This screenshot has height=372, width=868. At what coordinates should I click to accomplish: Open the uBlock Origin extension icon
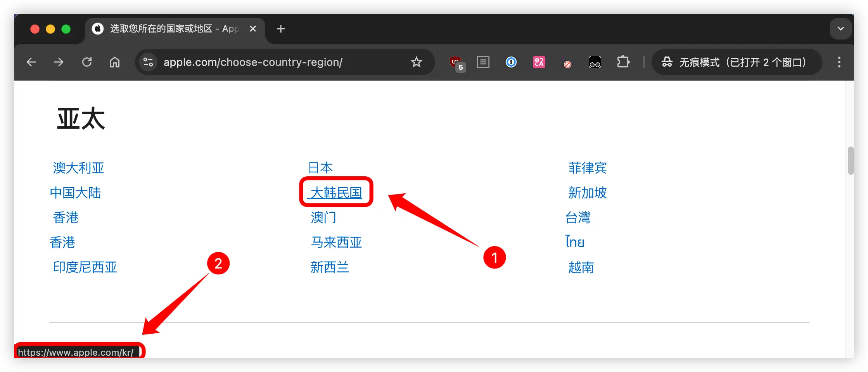click(x=456, y=63)
